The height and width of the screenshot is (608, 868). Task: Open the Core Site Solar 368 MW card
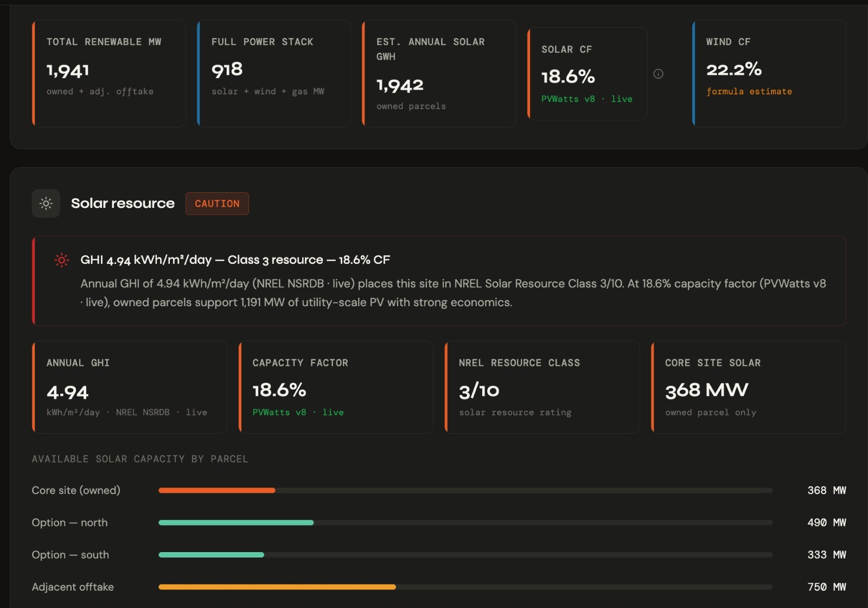tap(749, 387)
